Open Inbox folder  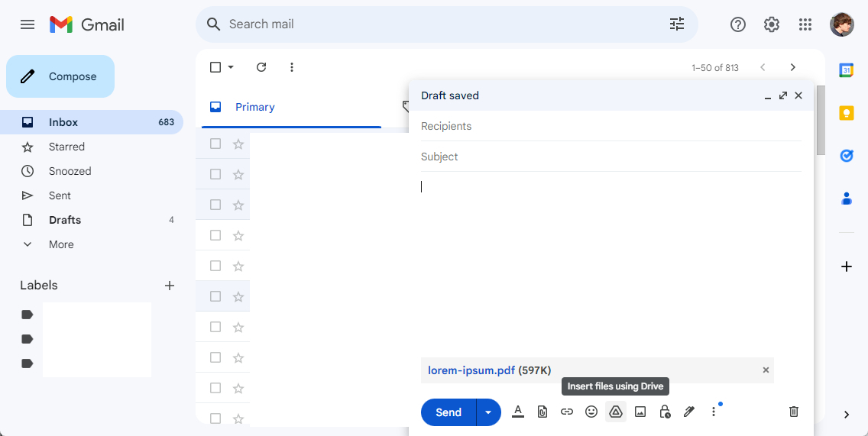click(92, 122)
